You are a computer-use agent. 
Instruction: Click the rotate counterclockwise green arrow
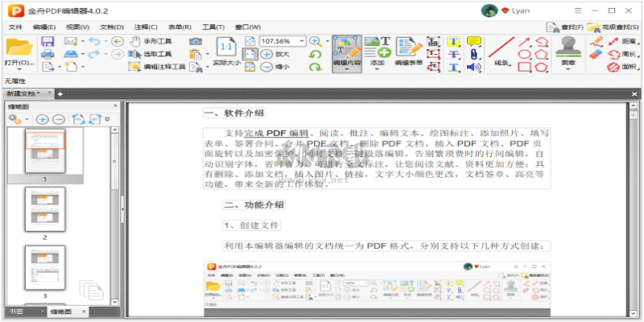[x=315, y=54]
